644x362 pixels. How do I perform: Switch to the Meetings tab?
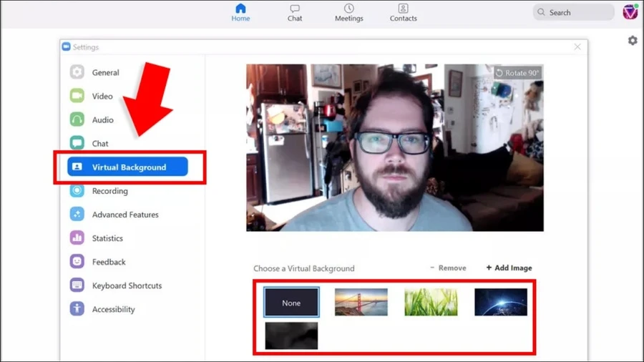348,13
